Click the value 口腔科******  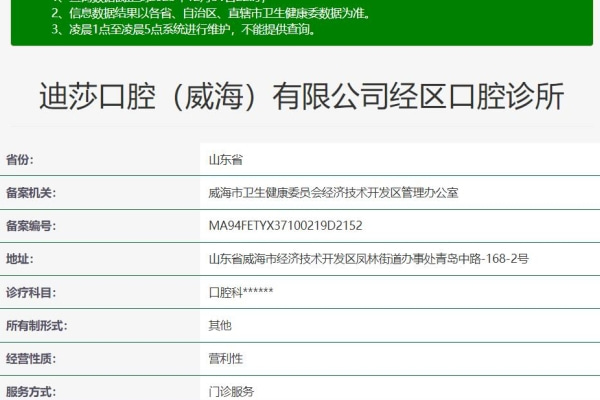241,293
